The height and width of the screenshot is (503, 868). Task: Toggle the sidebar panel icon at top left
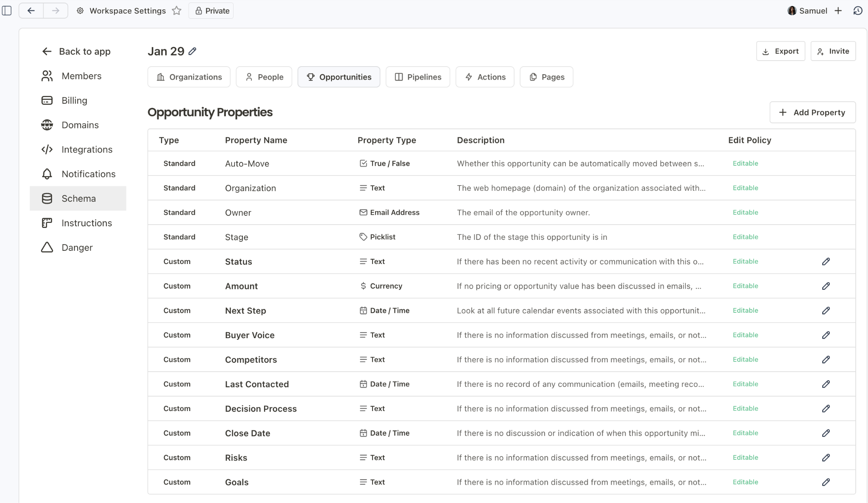pos(7,11)
